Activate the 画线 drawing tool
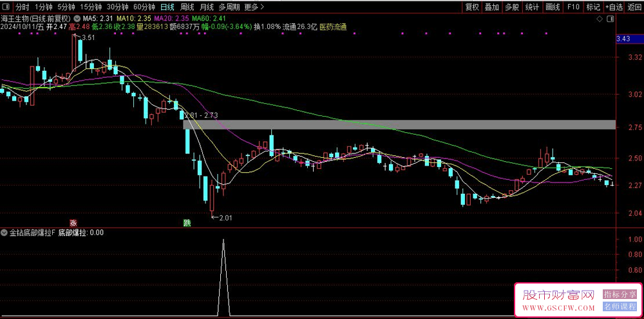This screenshot has width=644, height=319. coord(553,7)
